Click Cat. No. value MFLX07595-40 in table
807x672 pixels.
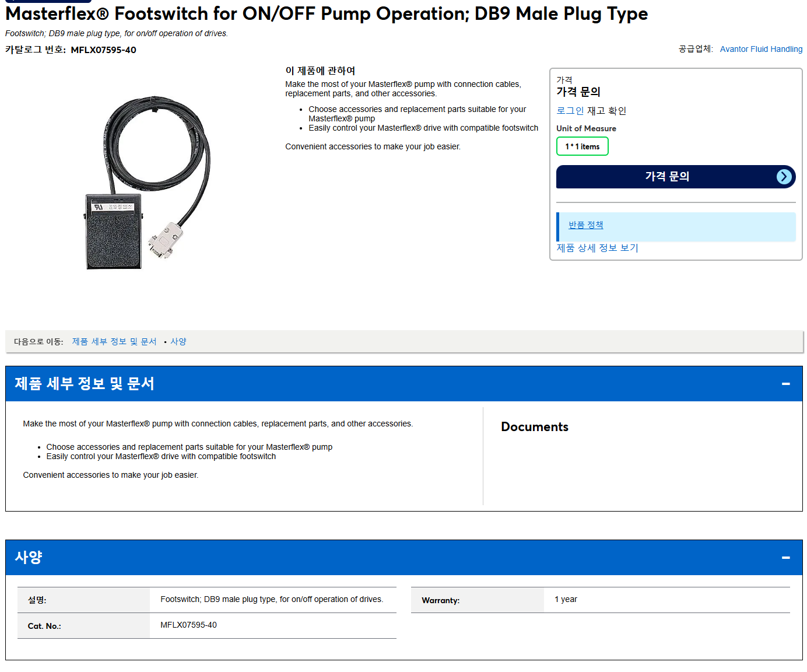pos(188,625)
